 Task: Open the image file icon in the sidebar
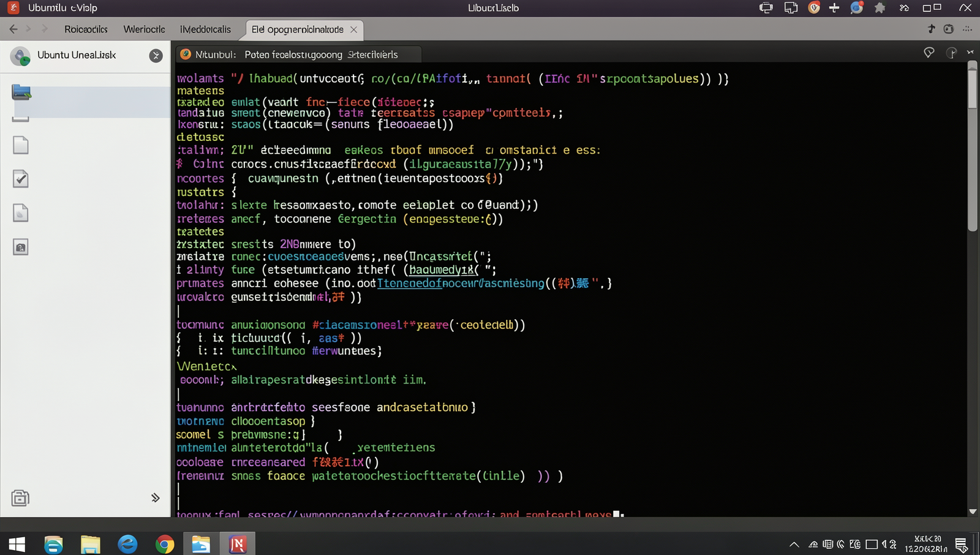click(x=21, y=247)
